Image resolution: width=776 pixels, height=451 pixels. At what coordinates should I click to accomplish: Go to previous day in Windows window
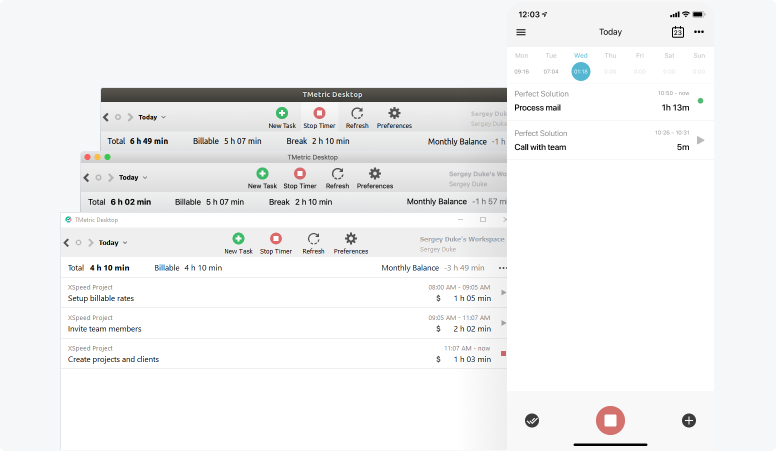(66, 243)
